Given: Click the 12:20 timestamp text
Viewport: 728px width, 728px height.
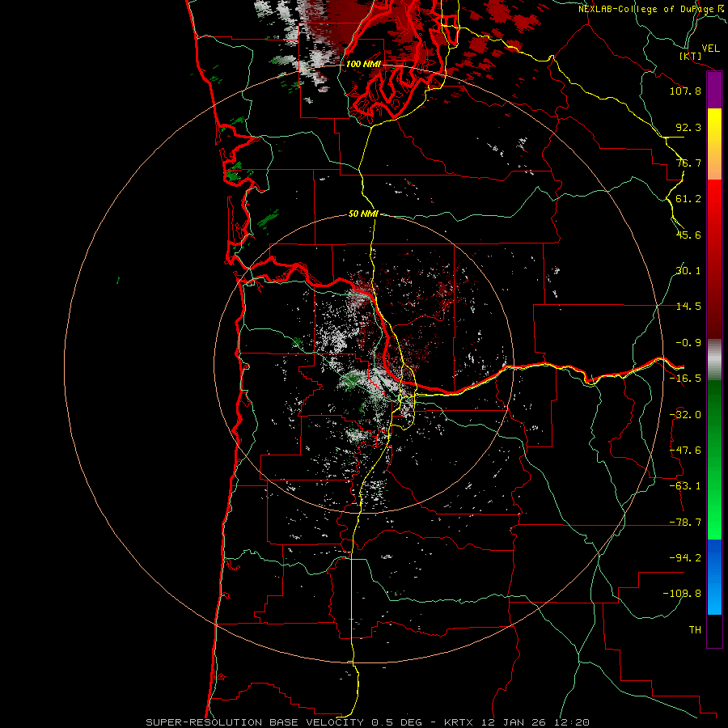Looking at the screenshot, I should click(570, 722).
